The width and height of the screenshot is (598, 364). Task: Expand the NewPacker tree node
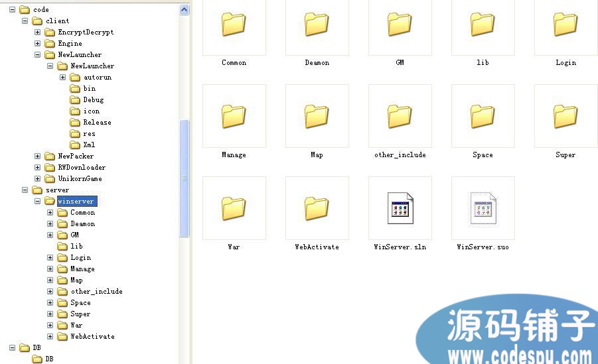[x=37, y=156]
